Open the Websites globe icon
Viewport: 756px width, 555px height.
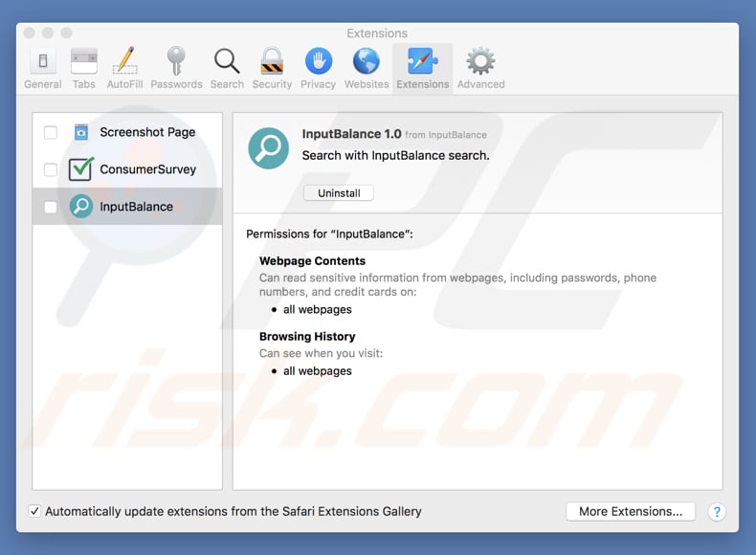pos(367,61)
